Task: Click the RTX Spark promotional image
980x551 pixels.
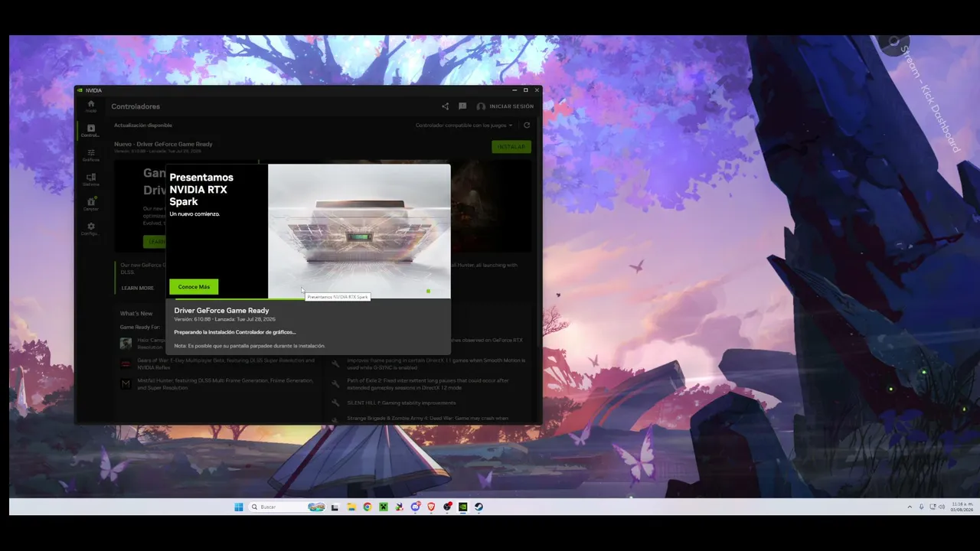Action: click(x=359, y=231)
